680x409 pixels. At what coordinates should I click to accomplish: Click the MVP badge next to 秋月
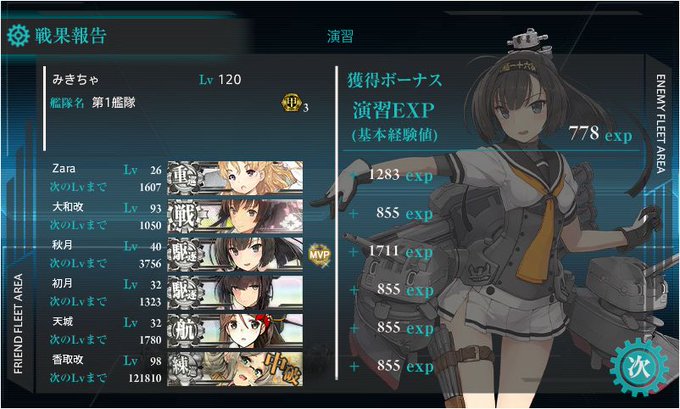(319, 255)
